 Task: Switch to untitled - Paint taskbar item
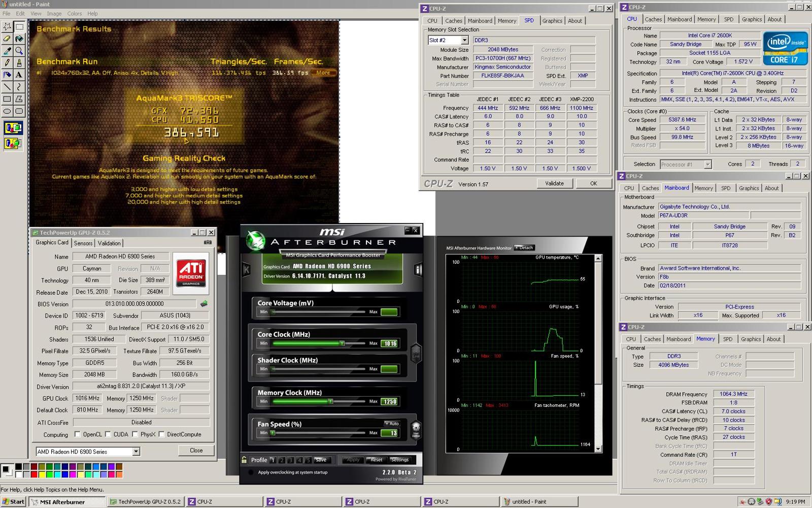pos(539,502)
